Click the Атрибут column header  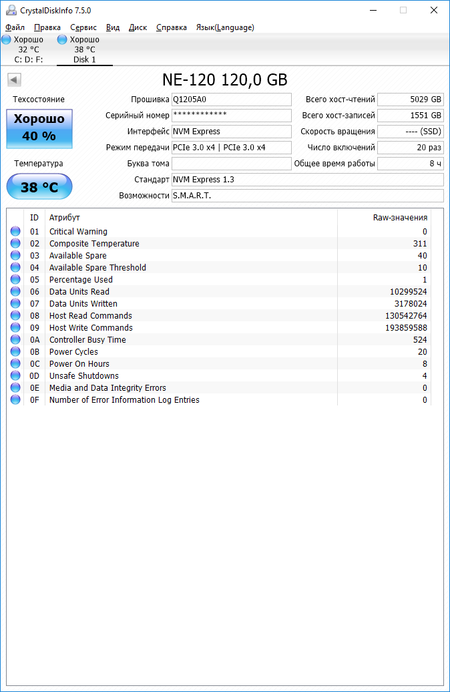tap(191, 218)
